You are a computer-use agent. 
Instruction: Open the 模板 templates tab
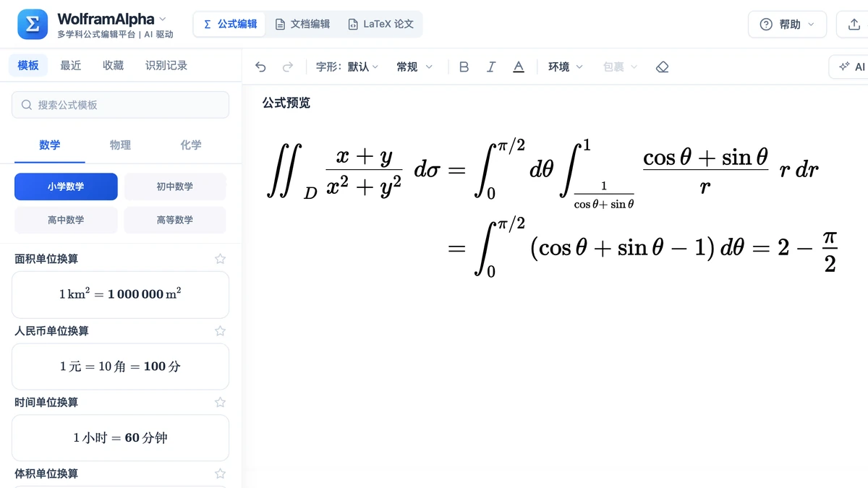tap(28, 65)
